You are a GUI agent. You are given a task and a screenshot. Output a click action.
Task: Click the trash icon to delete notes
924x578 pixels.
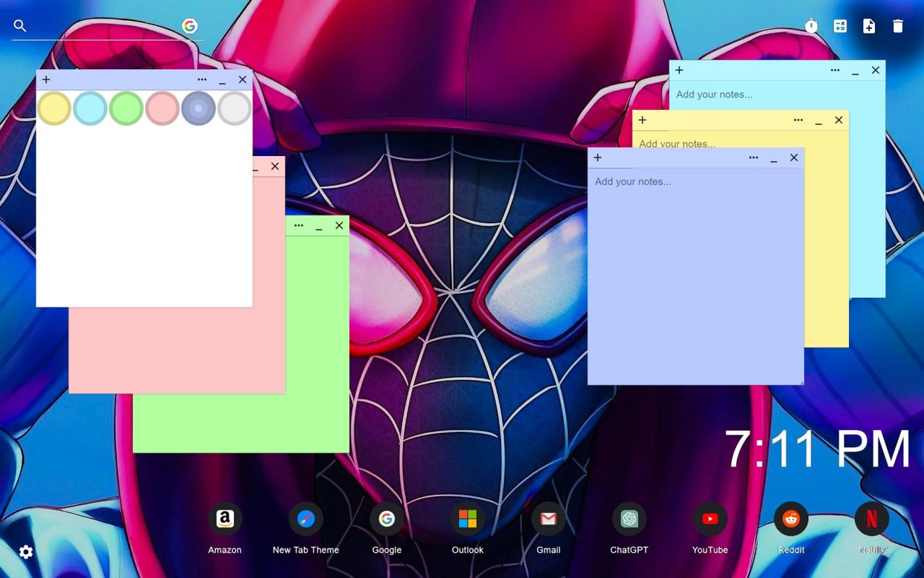(x=898, y=26)
